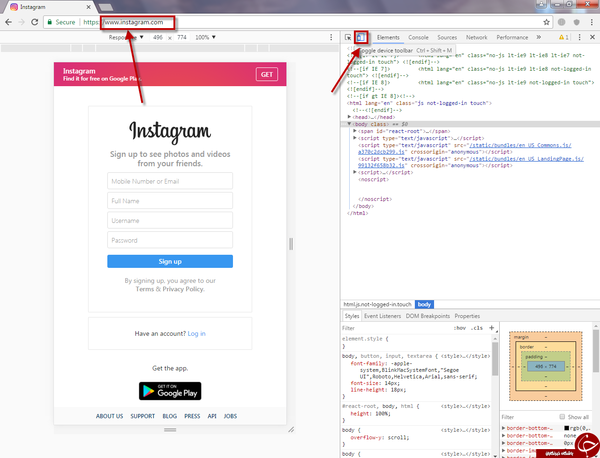
Task: Expand the last script node above noscript
Action: (x=355, y=172)
